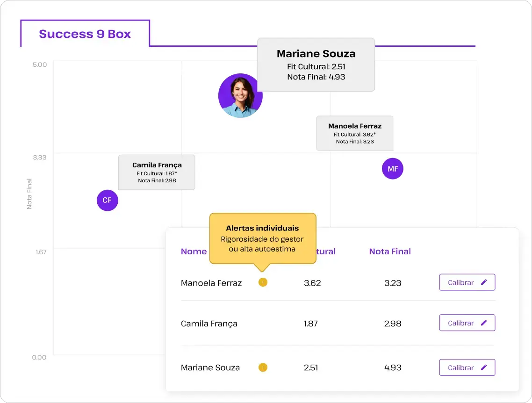Click alert icon beside Mariane Souza
This screenshot has width=532, height=403.
point(263,367)
